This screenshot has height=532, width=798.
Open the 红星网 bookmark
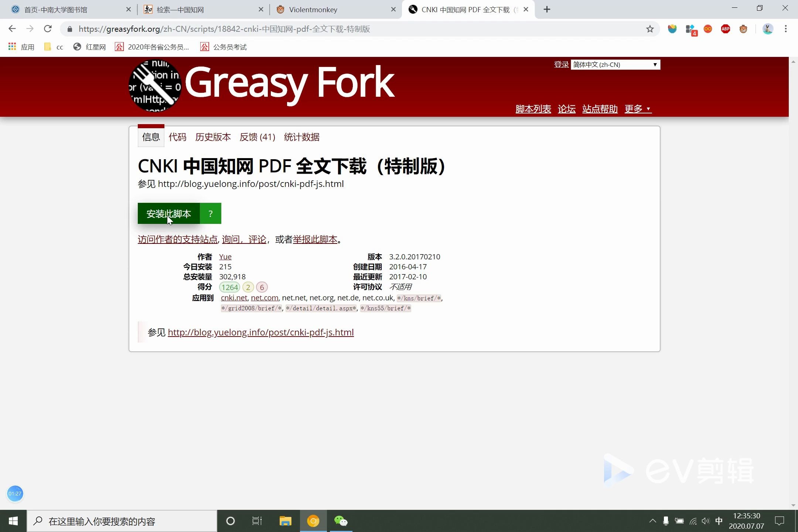pos(89,47)
